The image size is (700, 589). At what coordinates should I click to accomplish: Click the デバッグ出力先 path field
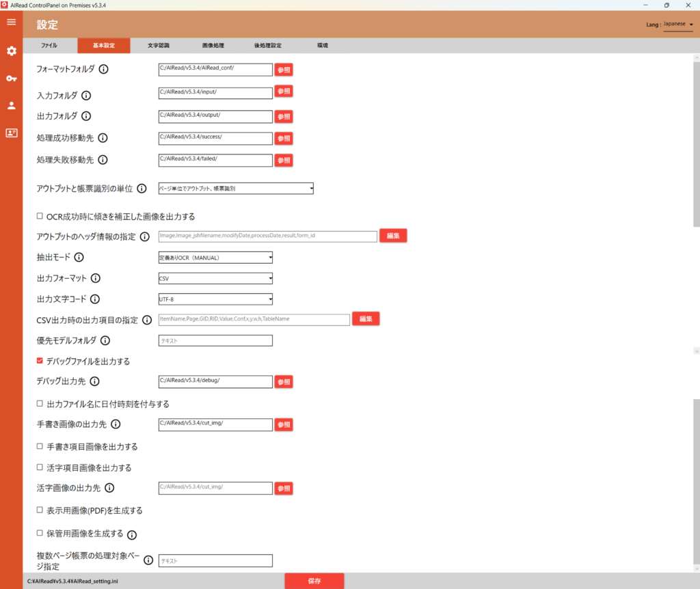[x=215, y=381]
